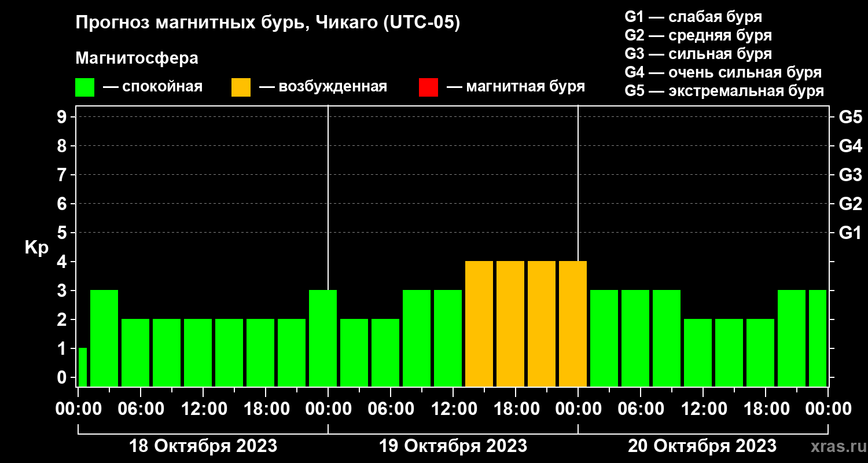Click the '06:00' time label under 18 October
868x463 pixels.
point(140,409)
